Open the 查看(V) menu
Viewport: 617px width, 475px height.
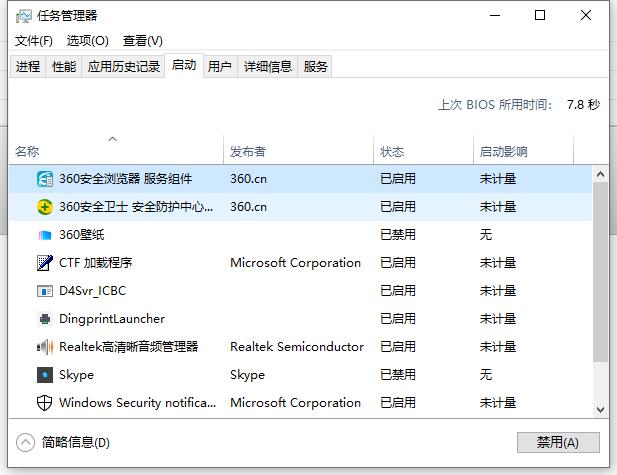tap(143, 41)
